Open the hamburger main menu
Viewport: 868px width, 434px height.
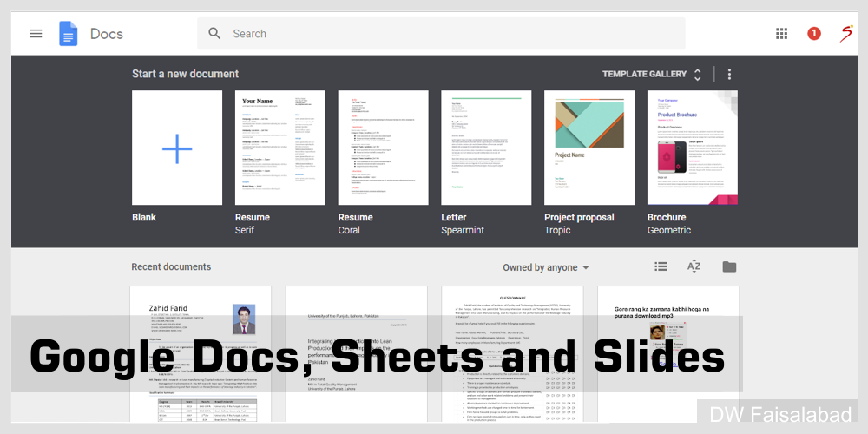click(36, 34)
